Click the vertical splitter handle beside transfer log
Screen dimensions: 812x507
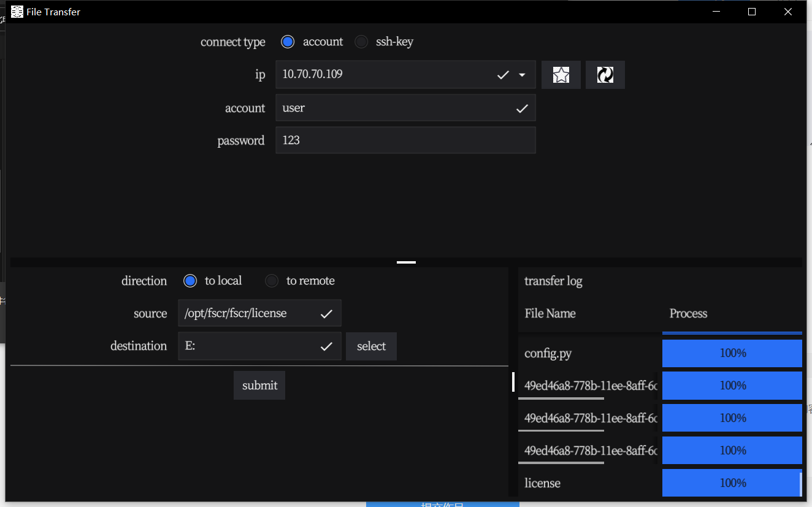[x=513, y=381]
